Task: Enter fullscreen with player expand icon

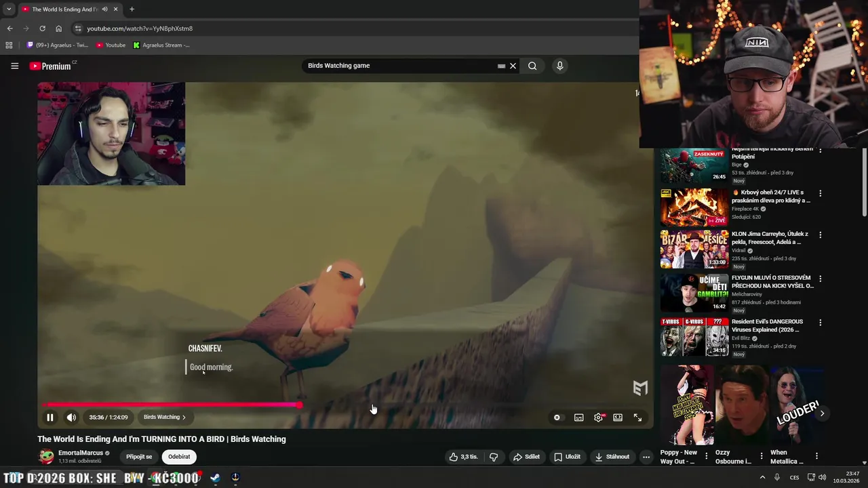Action: click(637, 418)
